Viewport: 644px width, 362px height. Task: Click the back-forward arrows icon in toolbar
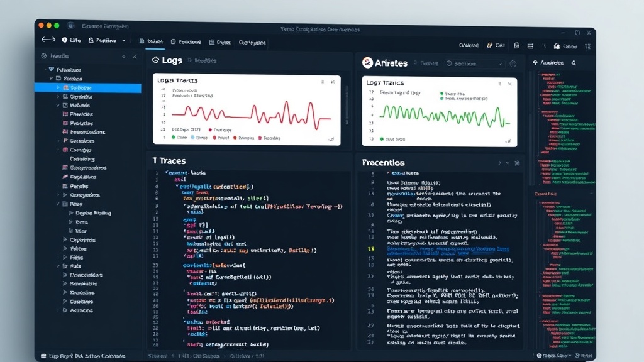pos(48,40)
